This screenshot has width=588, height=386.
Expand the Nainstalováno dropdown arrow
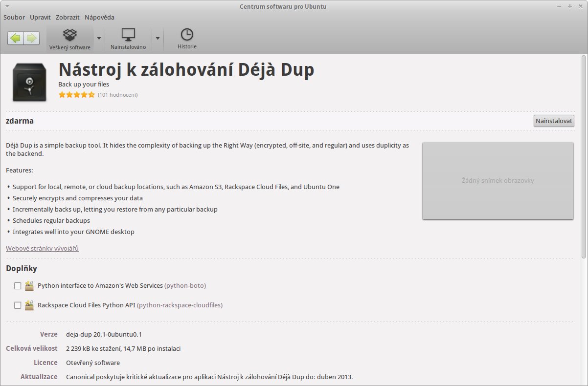point(158,38)
